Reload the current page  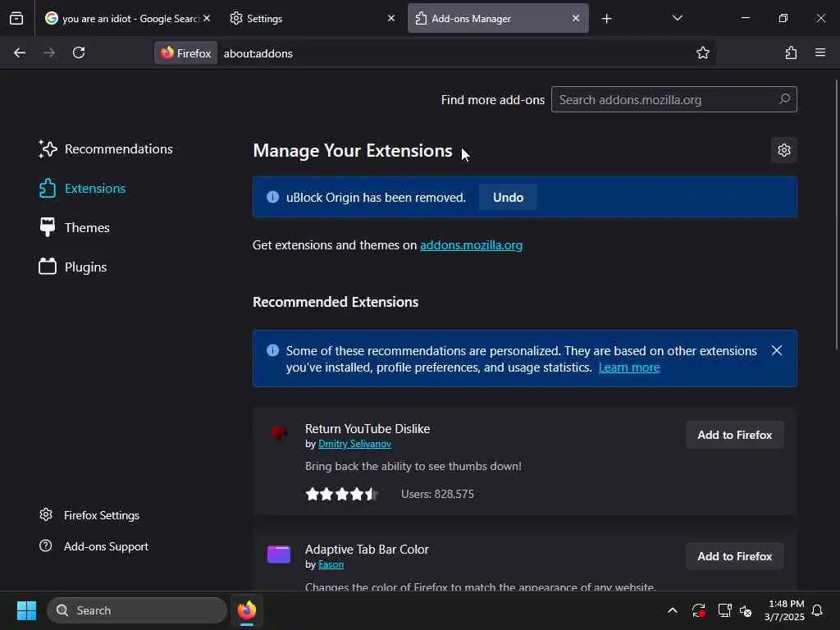coord(79,52)
